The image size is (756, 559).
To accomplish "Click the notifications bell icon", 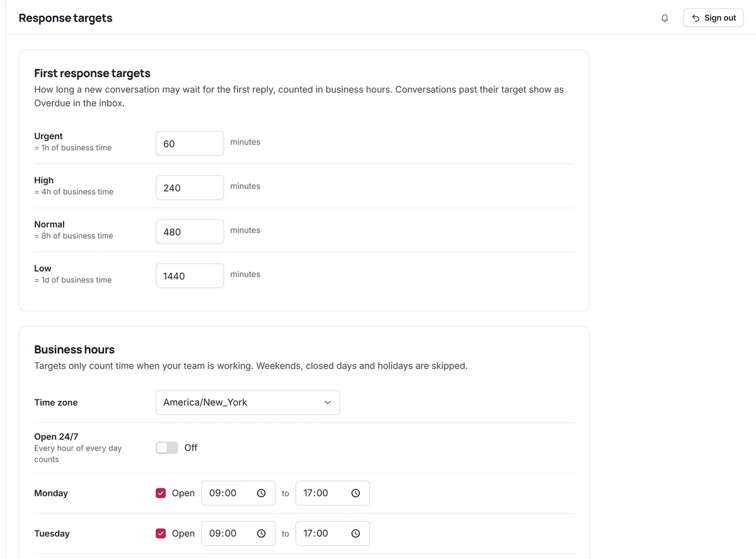I will pos(664,18).
